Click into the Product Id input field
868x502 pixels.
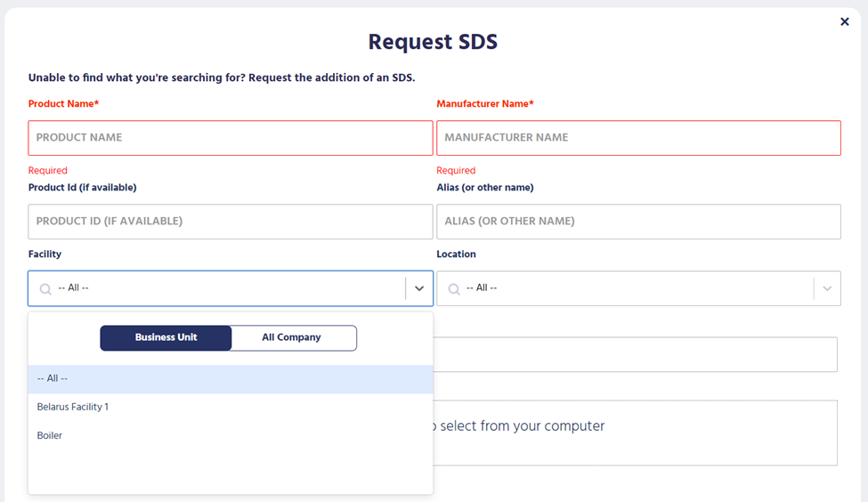click(230, 222)
